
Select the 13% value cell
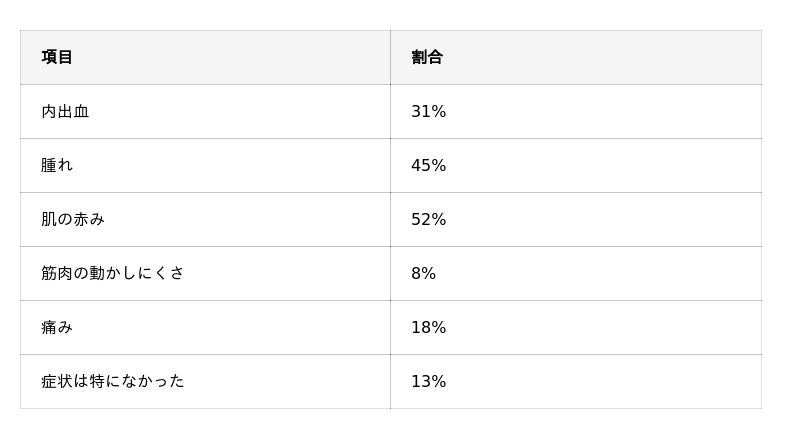(x=428, y=382)
